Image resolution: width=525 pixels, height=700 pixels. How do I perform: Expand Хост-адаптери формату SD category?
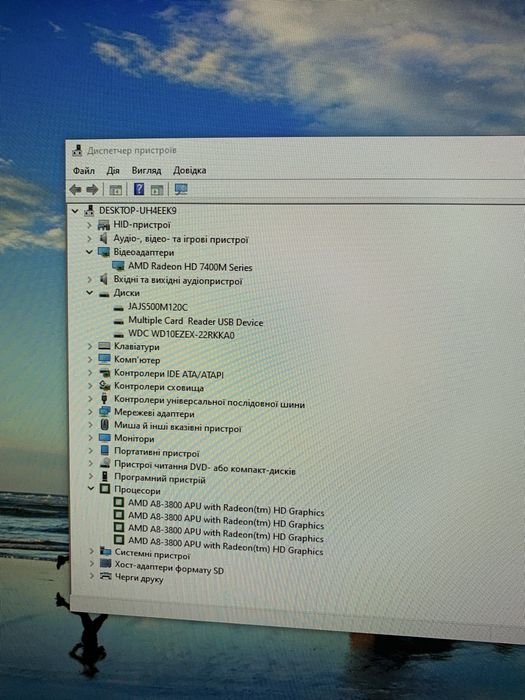pyautogui.click(x=92, y=564)
